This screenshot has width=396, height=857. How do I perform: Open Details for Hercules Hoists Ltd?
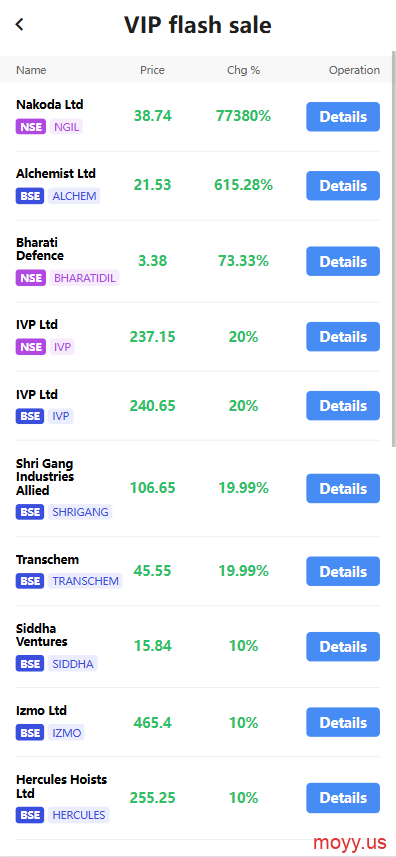[x=342, y=797]
